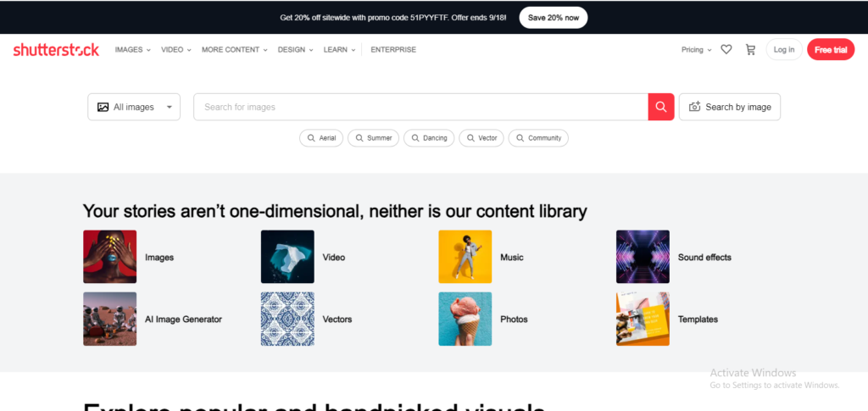Focus the Search for images field
This screenshot has height=411, width=868.
pos(420,107)
